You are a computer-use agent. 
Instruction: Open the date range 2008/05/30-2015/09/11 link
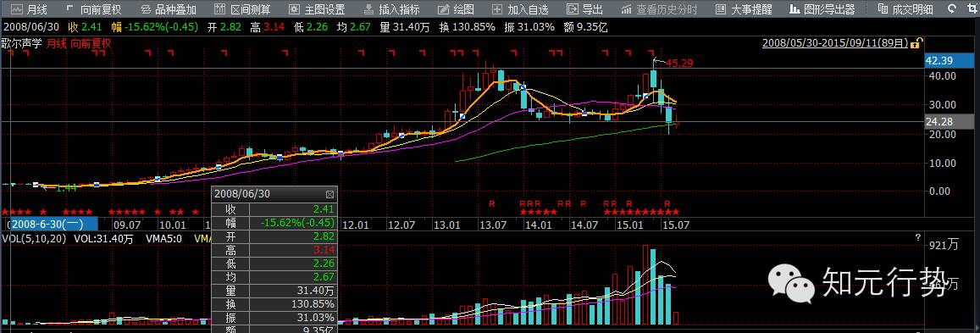coord(835,43)
